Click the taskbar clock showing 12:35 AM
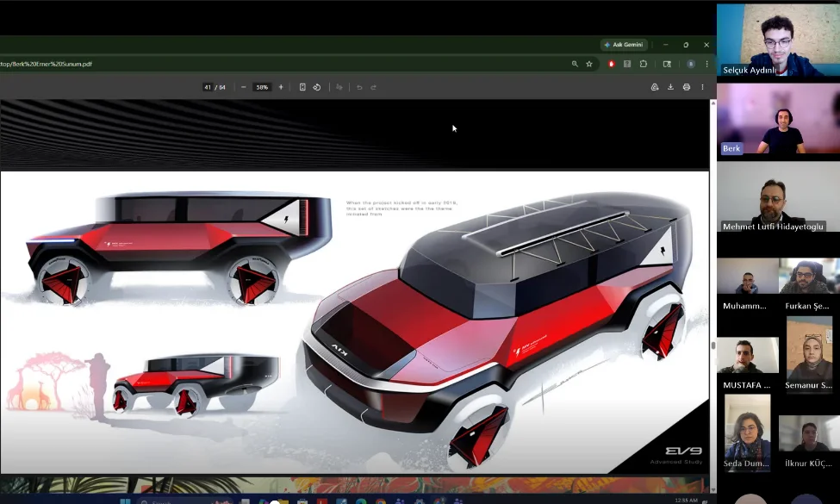840x504 pixels. (x=686, y=501)
